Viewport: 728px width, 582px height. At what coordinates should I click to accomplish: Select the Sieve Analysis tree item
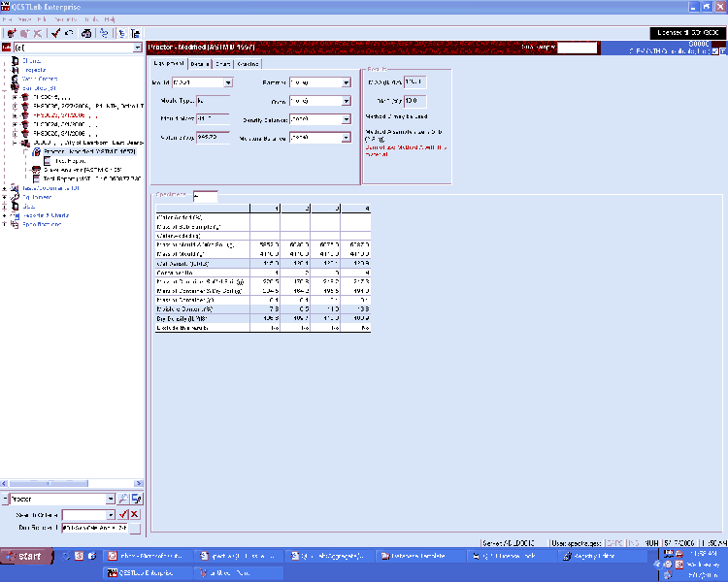pyautogui.click(x=83, y=170)
